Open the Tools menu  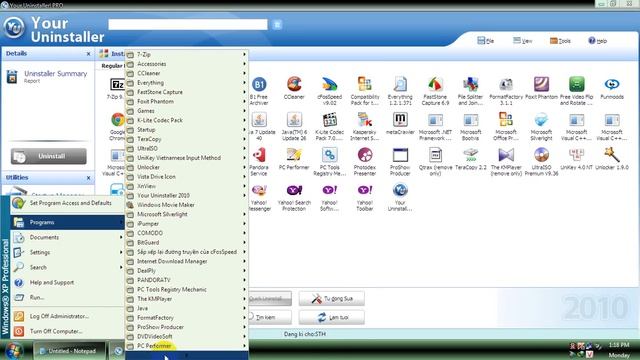(x=560, y=40)
